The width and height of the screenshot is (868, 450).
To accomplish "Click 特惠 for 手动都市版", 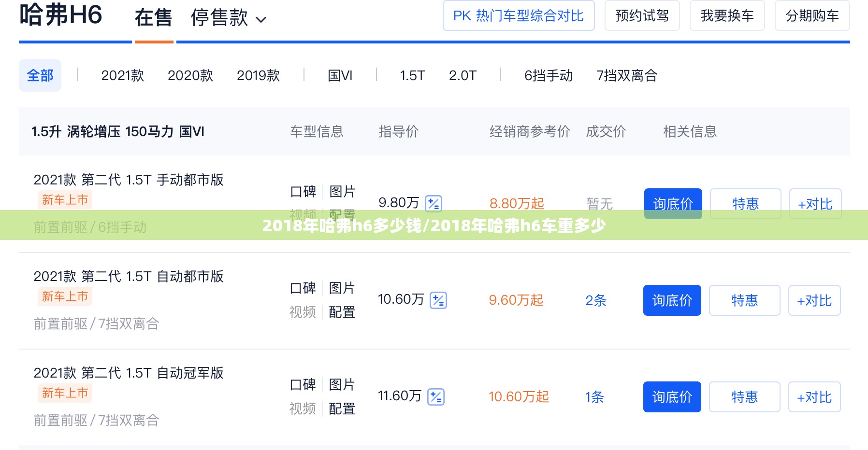I will click(x=746, y=203).
